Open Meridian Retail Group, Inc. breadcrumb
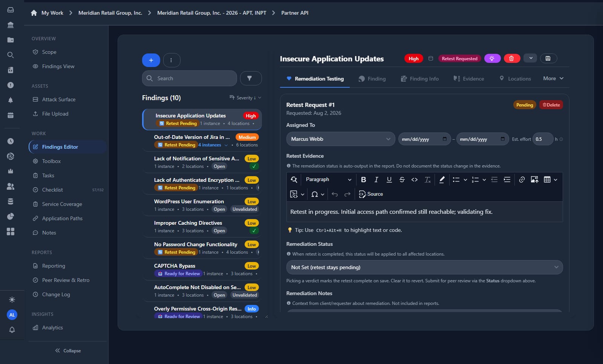 tap(110, 13)
